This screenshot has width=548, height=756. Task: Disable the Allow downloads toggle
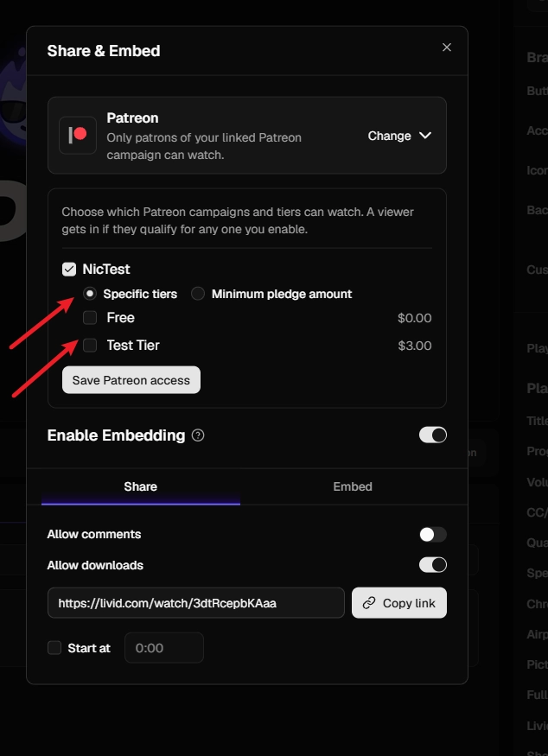tap(433, 564)
